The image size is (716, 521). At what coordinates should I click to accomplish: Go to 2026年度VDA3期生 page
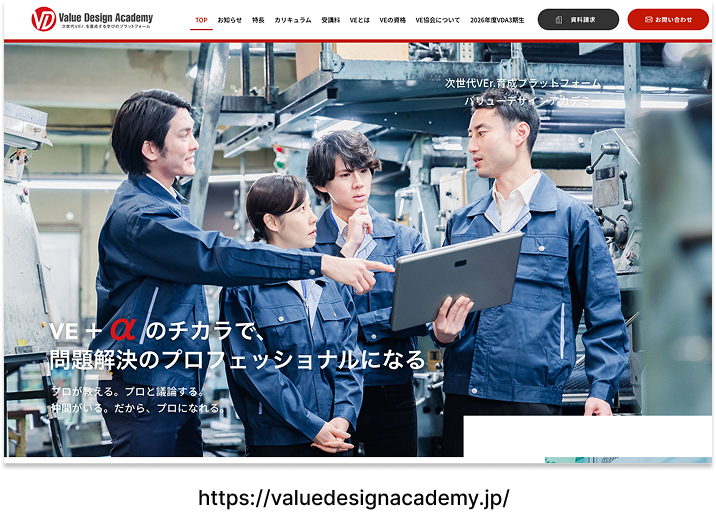[x=498, y=20]
